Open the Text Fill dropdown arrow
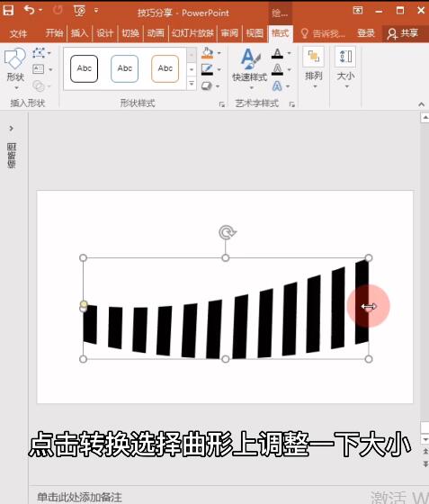Screen dimensions: 429x504 pos(289,53)
